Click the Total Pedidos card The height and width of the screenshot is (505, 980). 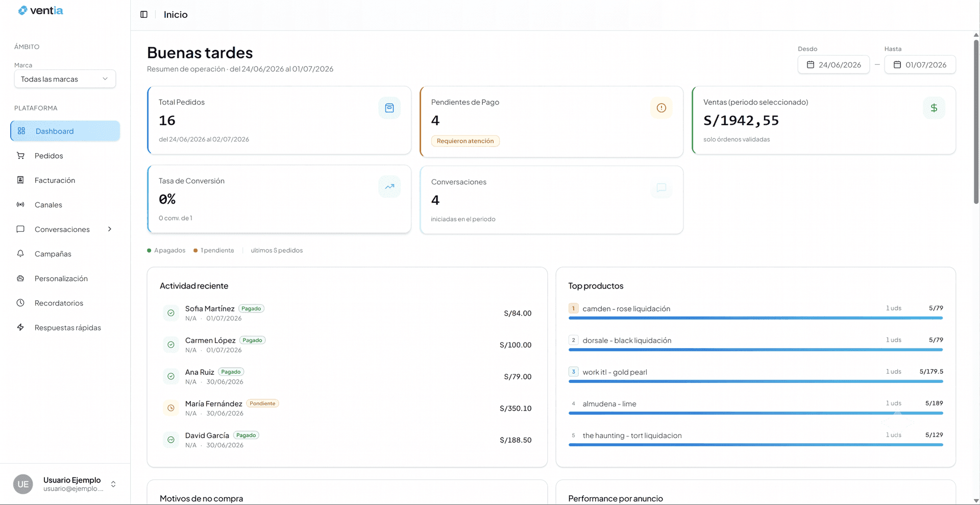pyautogui.click(x=279, y=120)
